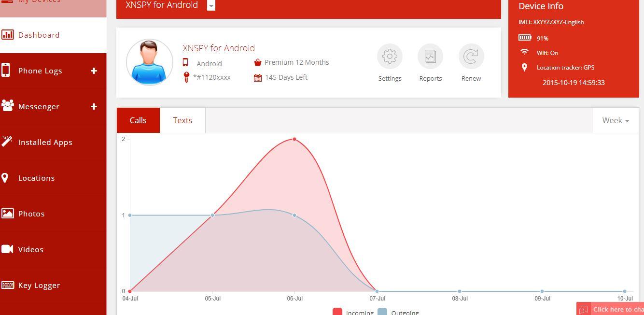The width and height of the screenshot is (644, 315).
Task: Click the *#1120xxxx code text
Action: 212,77
